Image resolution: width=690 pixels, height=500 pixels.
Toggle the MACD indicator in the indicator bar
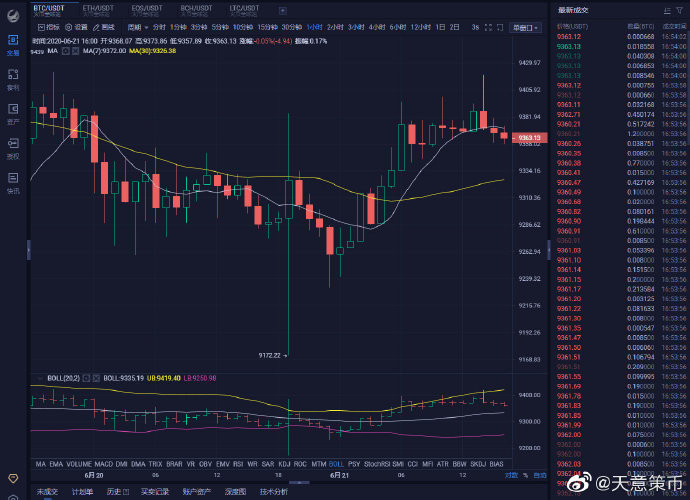[x=104, y=464]
